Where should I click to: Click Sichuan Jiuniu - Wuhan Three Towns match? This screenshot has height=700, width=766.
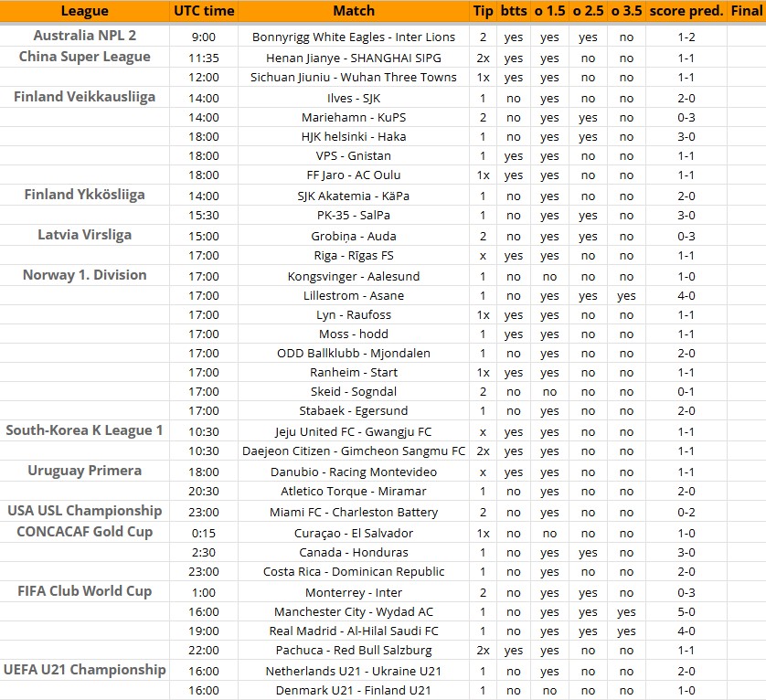point(354,77)
